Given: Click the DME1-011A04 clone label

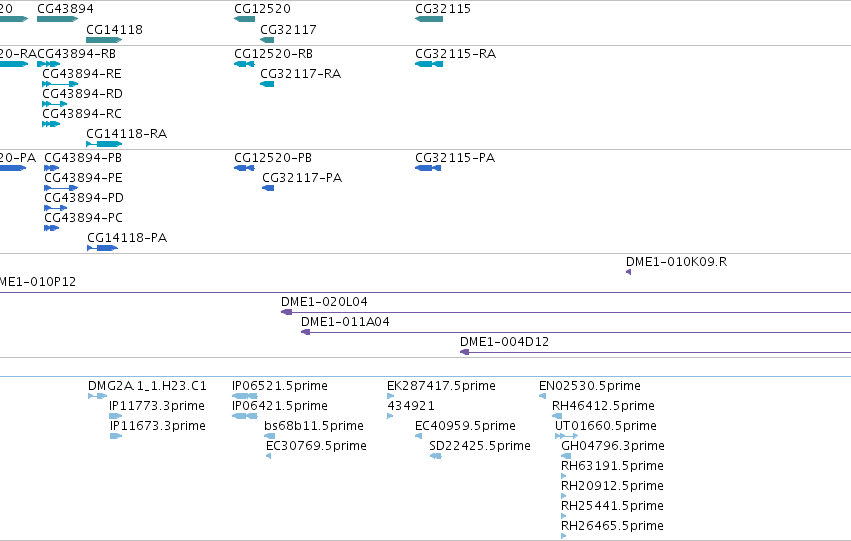Looking at the screenshot, I should coord(345,322).
